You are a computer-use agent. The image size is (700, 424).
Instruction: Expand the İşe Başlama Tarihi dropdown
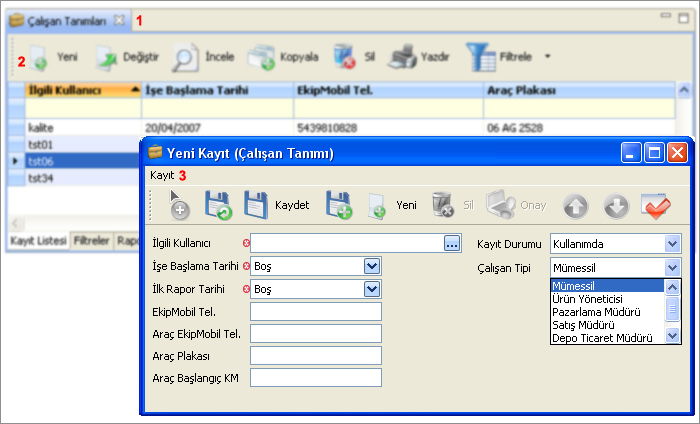(x=372, y=266)
